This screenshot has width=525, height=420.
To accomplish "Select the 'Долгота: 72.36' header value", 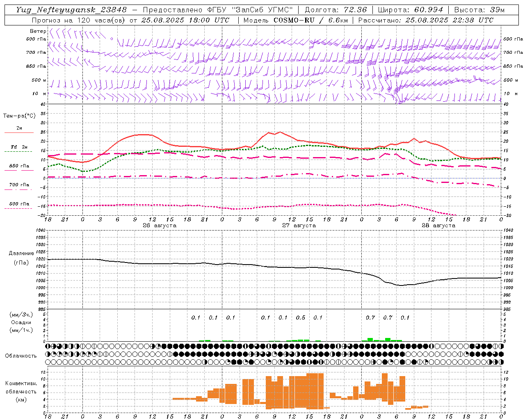I will [x=336, y=10].
